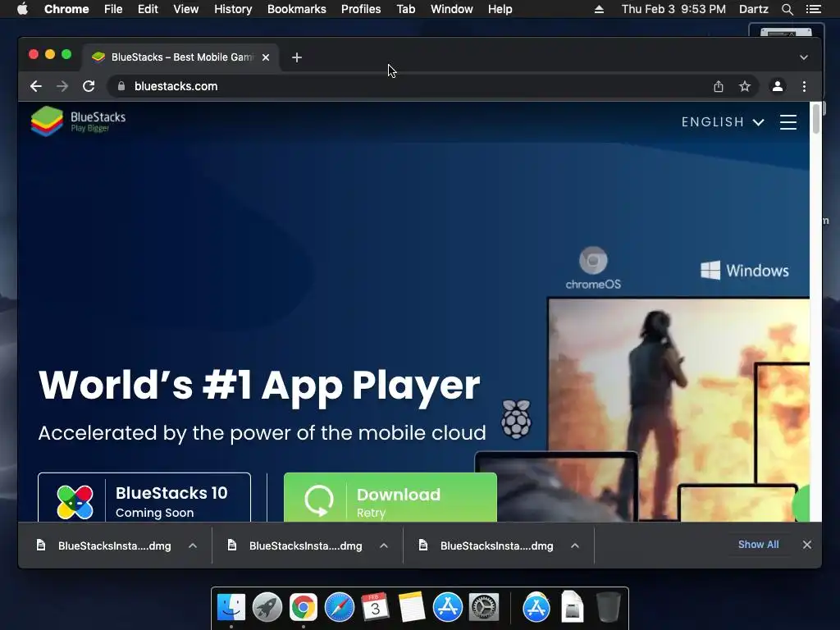This screenshot has height=630, width=840.
Task: Open the ENGLISH language dropdown
Action: pyautogui.click(x=722, y=122)
